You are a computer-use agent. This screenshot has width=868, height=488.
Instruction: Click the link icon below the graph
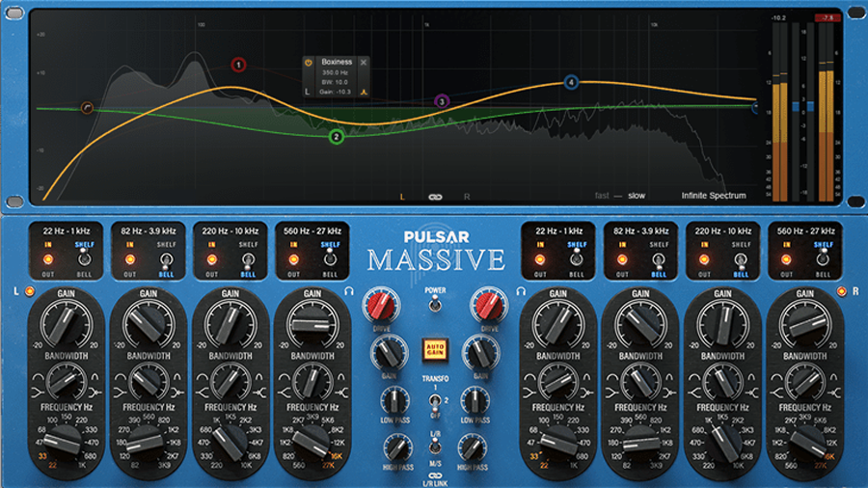tap(435, 197)
